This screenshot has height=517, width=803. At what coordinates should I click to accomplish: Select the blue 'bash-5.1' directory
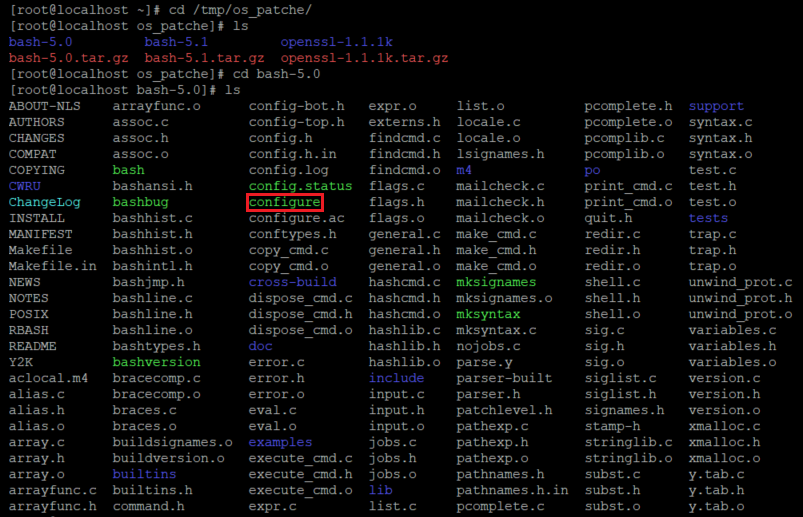point(176,42)
